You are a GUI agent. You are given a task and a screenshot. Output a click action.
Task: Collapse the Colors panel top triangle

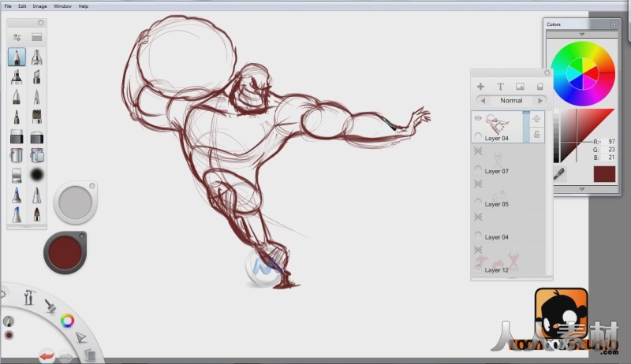pyautogui.click(x=581, y=35)
